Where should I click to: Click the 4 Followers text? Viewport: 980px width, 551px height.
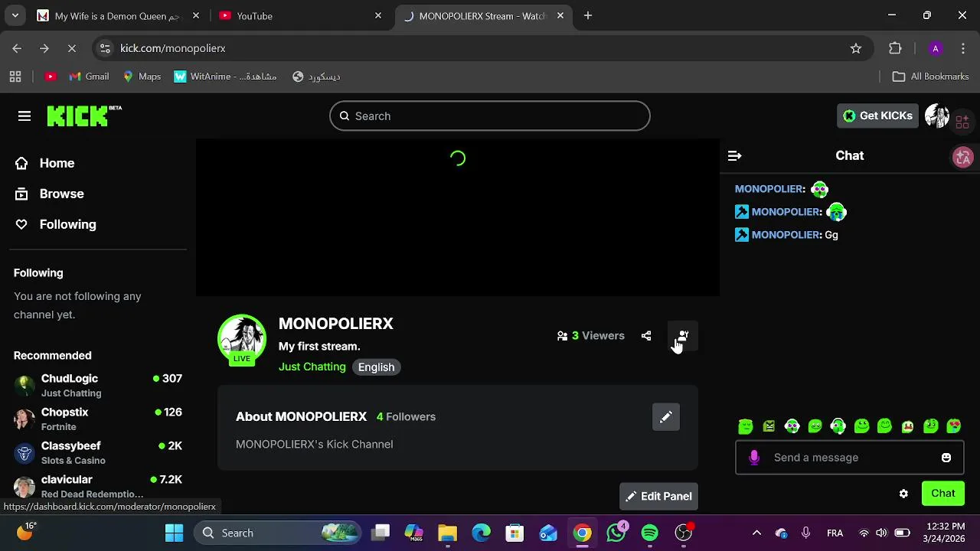pyautogui.click(x=406, y=417)
